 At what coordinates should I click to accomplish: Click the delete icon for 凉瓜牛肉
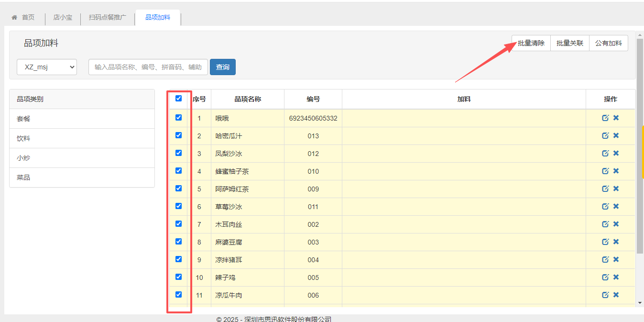tap(616, 295)
